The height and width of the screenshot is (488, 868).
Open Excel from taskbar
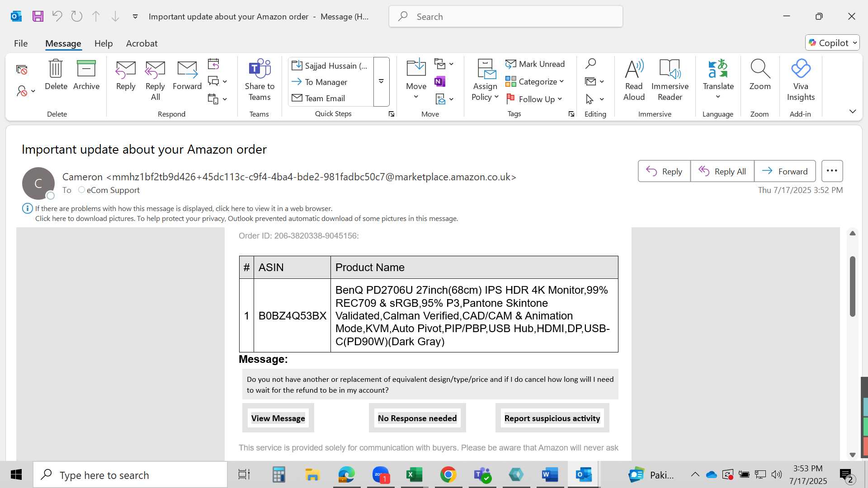point(414,474)
